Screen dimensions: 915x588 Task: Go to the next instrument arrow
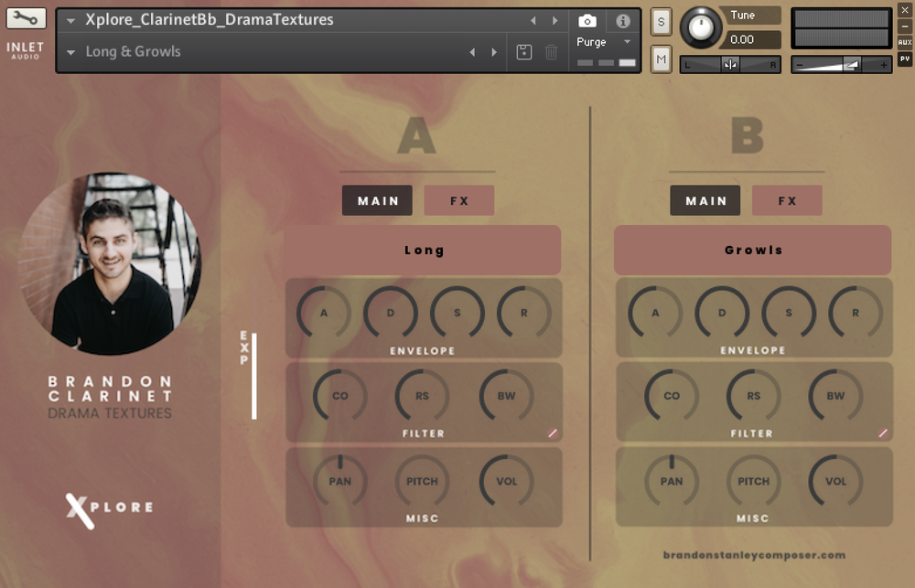point(554,20)
